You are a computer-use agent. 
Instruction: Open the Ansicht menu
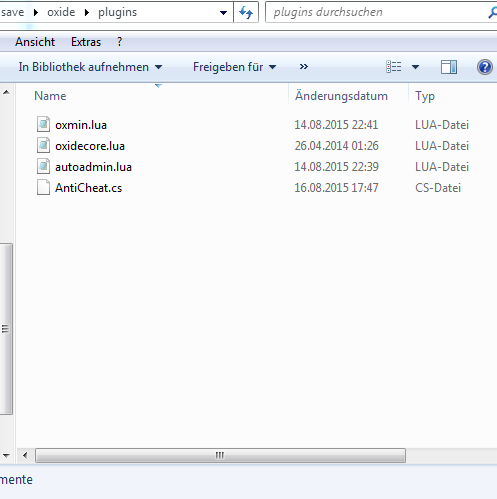35,42
